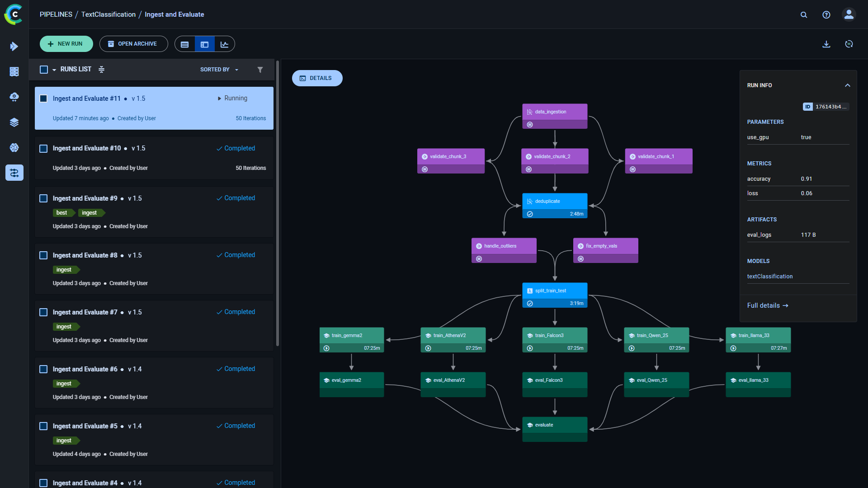Expand the PIPELINES breadcrumb dropdown
Image resolution: width=868 pixels, height=488 pixels.
tap(56, 14)
